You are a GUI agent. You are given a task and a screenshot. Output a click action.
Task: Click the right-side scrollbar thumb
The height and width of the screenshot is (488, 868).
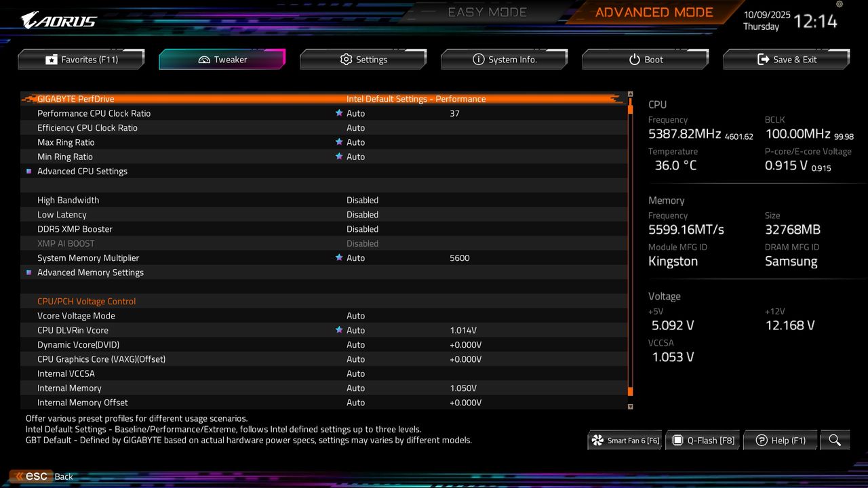(629, 392)
